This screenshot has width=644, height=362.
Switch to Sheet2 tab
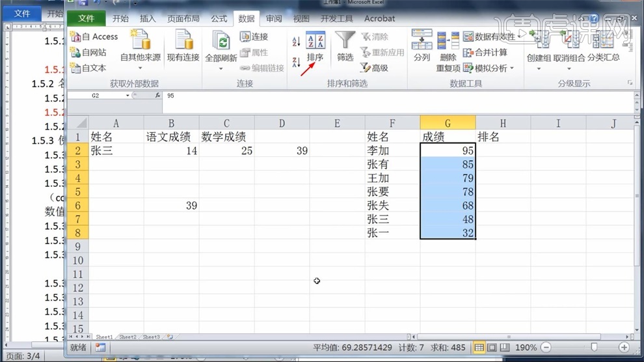[x=127, y=337]
